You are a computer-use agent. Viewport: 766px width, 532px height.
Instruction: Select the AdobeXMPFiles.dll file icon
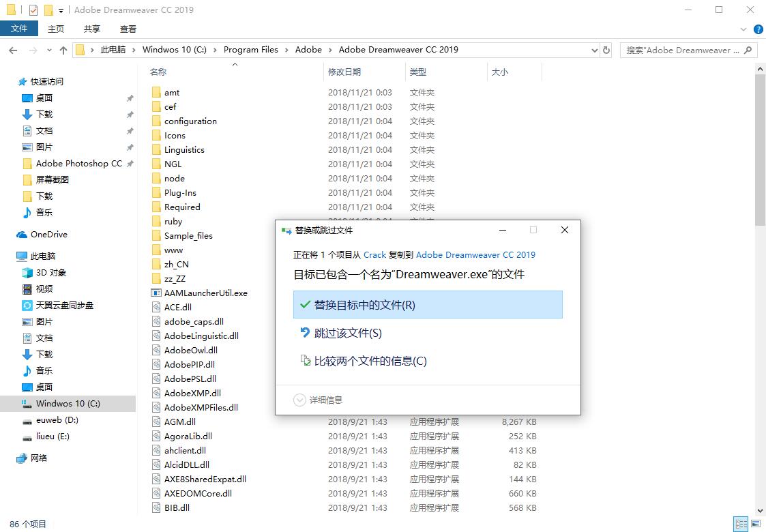tap(156, 407)
